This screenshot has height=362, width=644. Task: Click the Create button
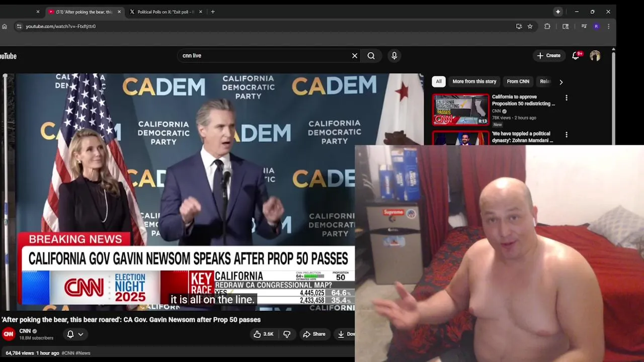pos(548,56)
